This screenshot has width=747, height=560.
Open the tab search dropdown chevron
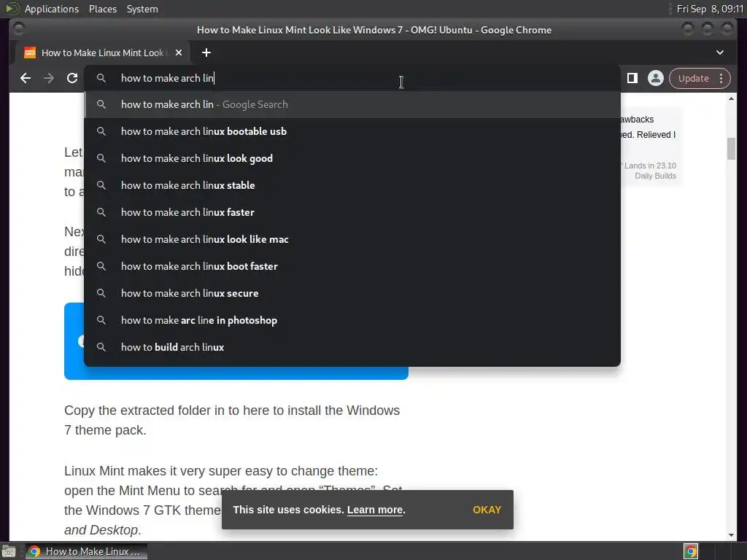click(x=720, y=52)
